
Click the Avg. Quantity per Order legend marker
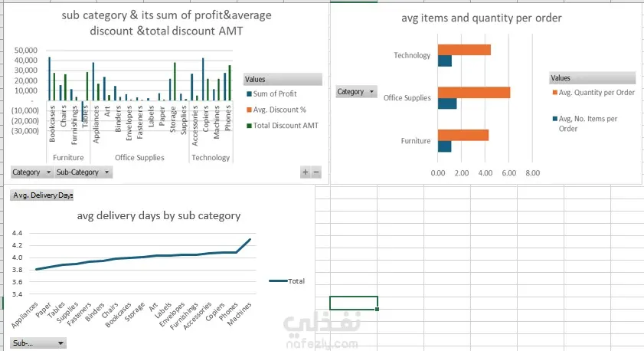(x=554, y=93)
